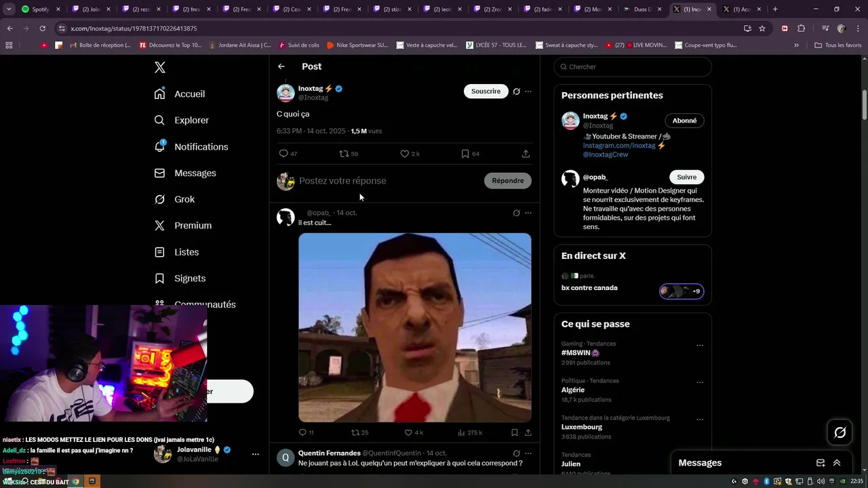Open Listes in the sidebar
The height and width of the screenshot is (488, 868).
tap(176, 251)
